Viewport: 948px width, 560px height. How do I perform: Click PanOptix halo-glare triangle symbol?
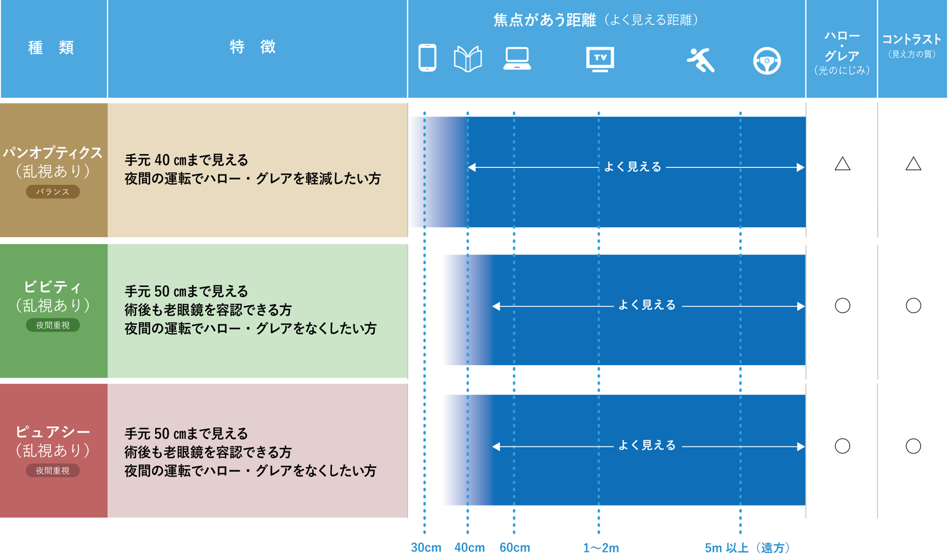click(842, 164)
